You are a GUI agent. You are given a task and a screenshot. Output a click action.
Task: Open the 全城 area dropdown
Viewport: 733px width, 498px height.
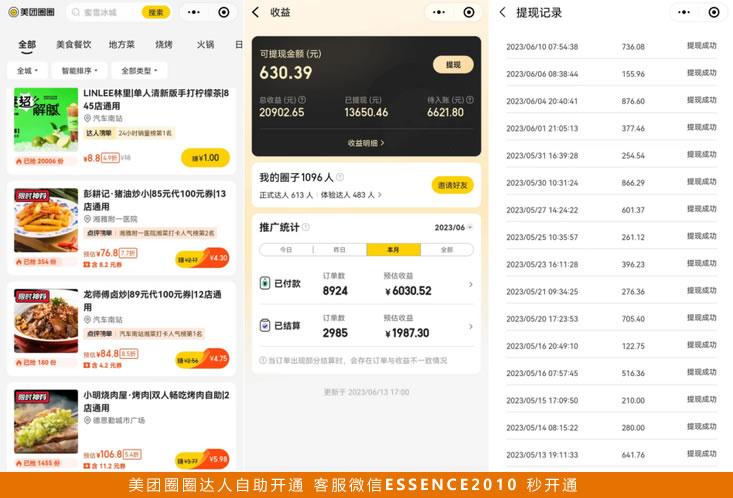point(27,71)
